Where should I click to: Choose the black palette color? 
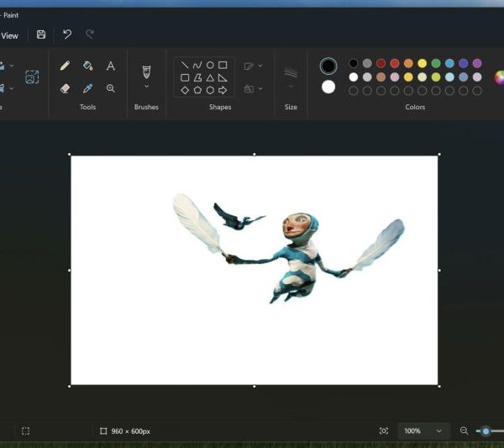pyautogui.click(x=354, y=63)
